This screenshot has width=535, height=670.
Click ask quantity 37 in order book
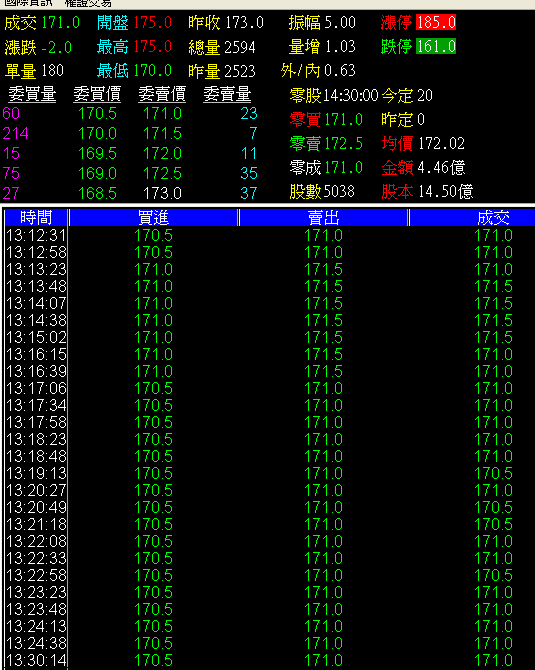[249, 193]
